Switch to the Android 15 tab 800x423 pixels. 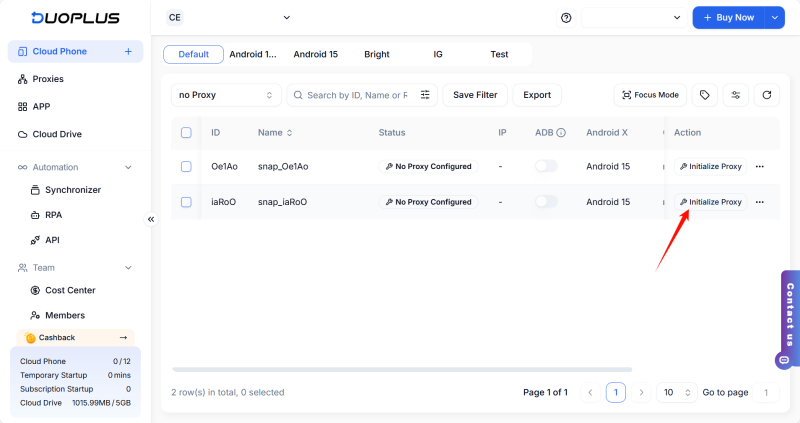(315, 54)
